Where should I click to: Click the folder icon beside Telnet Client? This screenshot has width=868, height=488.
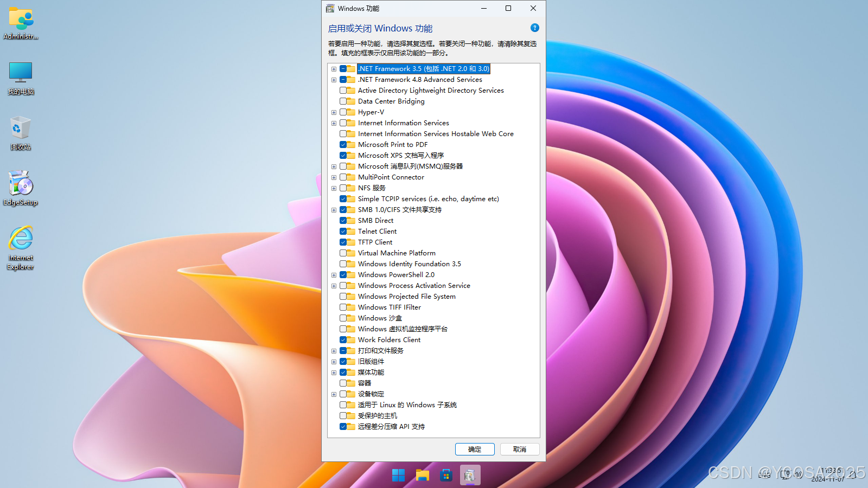pyautogui.click(x=352, y=232)
